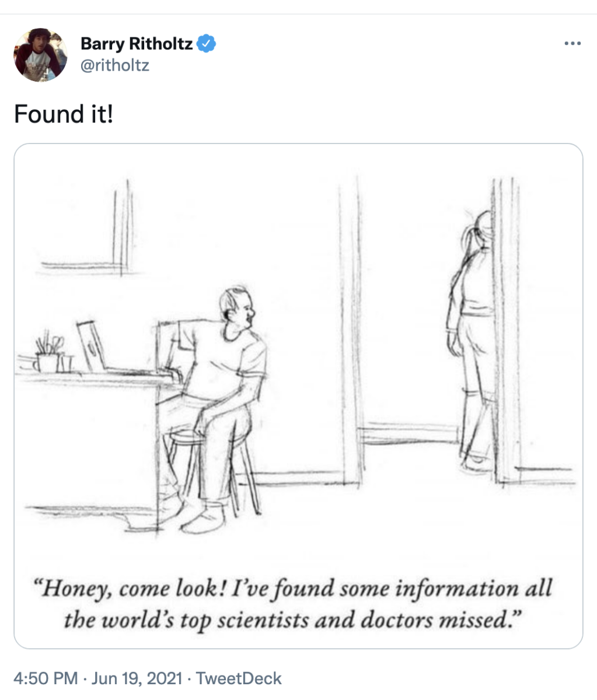
Task: Click the 'Found it!' tweet text
Action: pyautogui.click(x=63, y=114)
